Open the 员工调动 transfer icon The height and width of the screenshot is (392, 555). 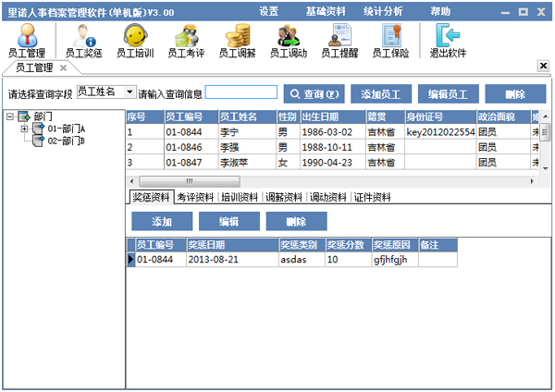click(289, 40)
